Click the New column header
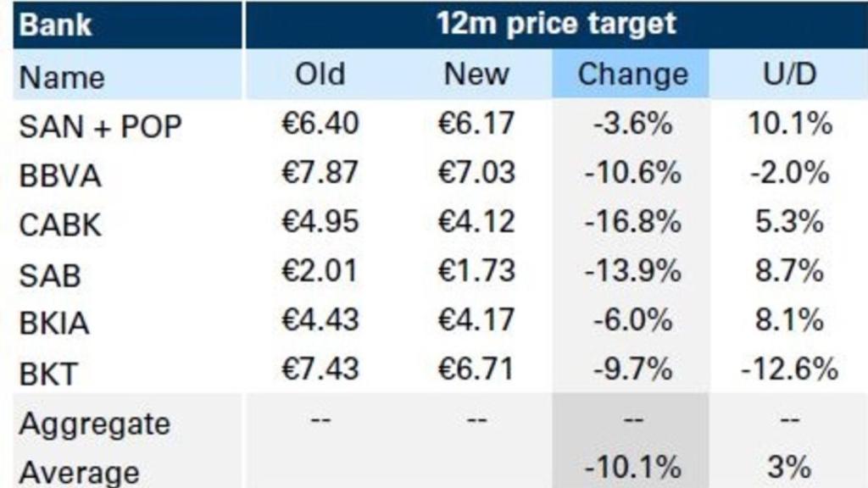 (x=476, y=75)
